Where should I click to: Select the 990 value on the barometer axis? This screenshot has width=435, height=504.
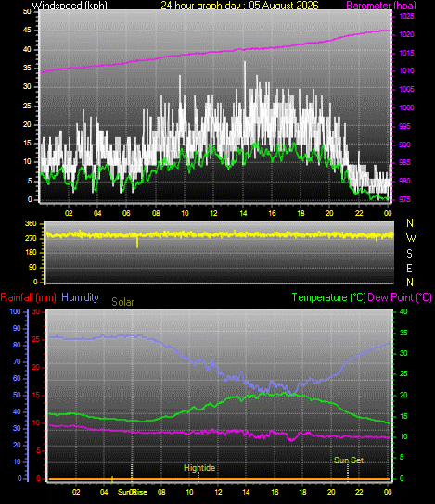(404, 145)
